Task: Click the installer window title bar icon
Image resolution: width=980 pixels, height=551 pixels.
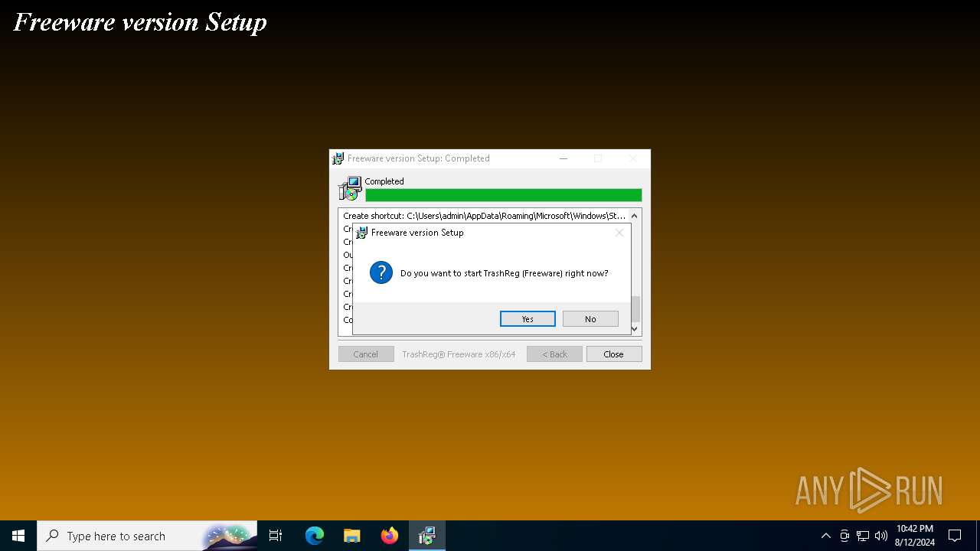Action: (x=338, y=158)
